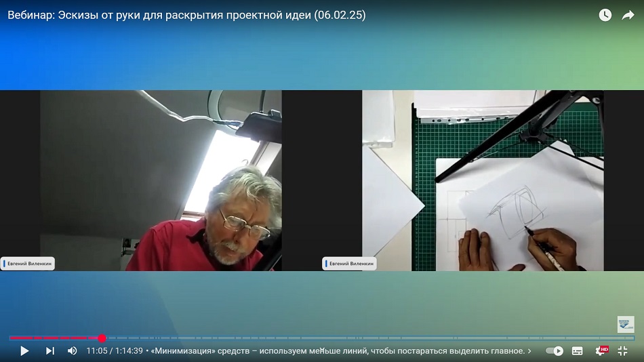Expand the chapter title «Минимизация» средств

click(x=338, y=350)
